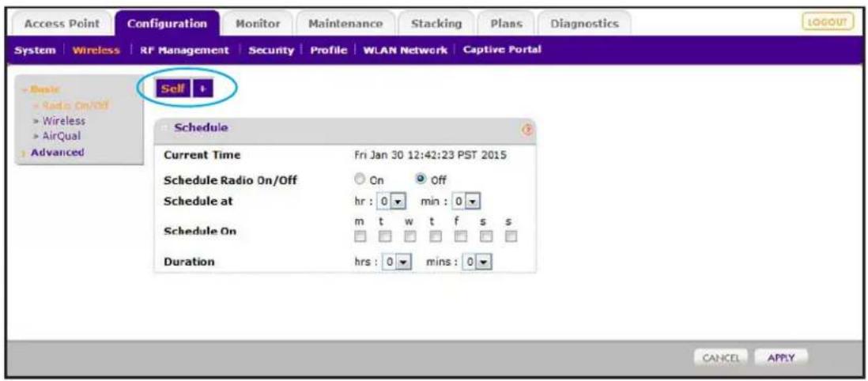Click the plus button beside Self
This screenshot has height=381, width=868.
pyautogui.click(x=202, y=89)
